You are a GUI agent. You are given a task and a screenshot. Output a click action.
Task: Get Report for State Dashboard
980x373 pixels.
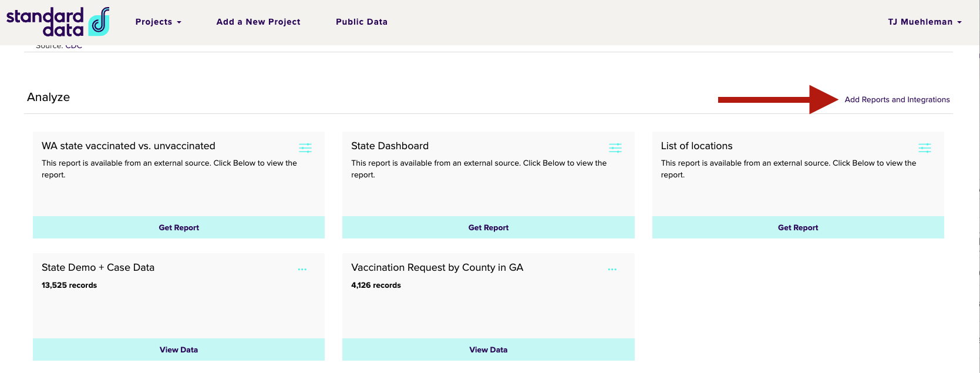[x=488, y=227]
